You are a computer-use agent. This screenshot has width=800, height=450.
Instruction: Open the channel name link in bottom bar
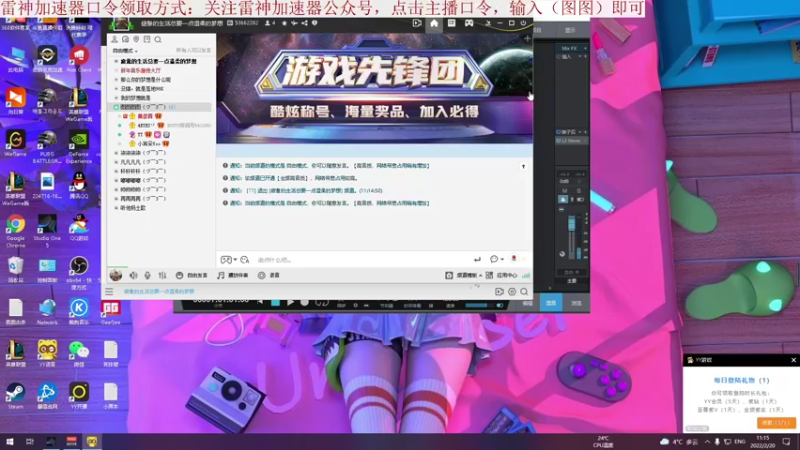tap(159, 292)
